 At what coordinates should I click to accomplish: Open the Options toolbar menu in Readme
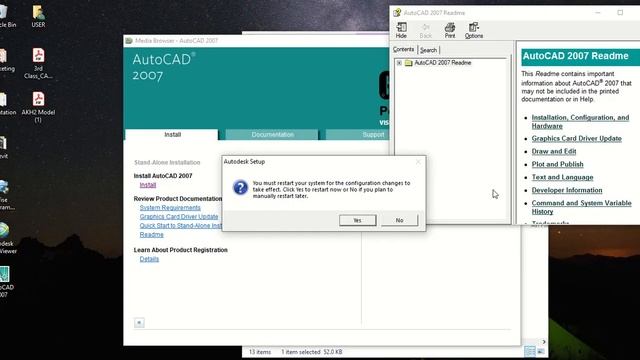(x=474, y=31)
